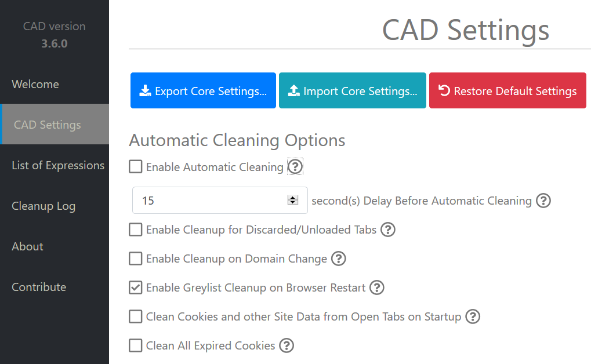Click Export Core Settings button
Image resolution: width=591 pixels, height=364 pixels.
203,90
